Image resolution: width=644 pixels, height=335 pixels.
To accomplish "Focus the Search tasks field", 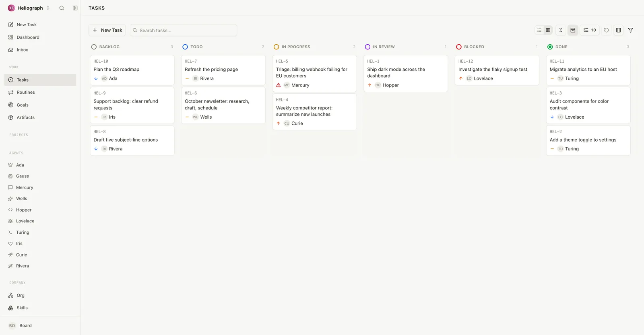I will tap(184, 30).
